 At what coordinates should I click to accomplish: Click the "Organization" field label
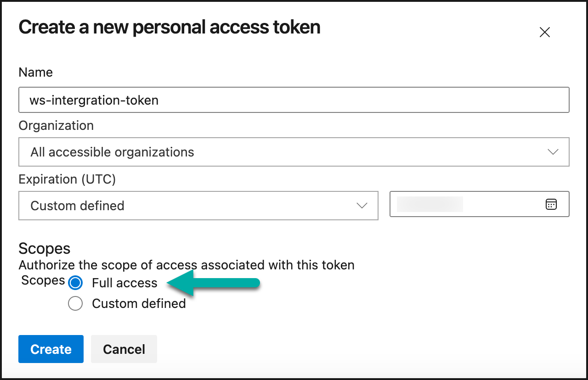(x=56, y=126)
